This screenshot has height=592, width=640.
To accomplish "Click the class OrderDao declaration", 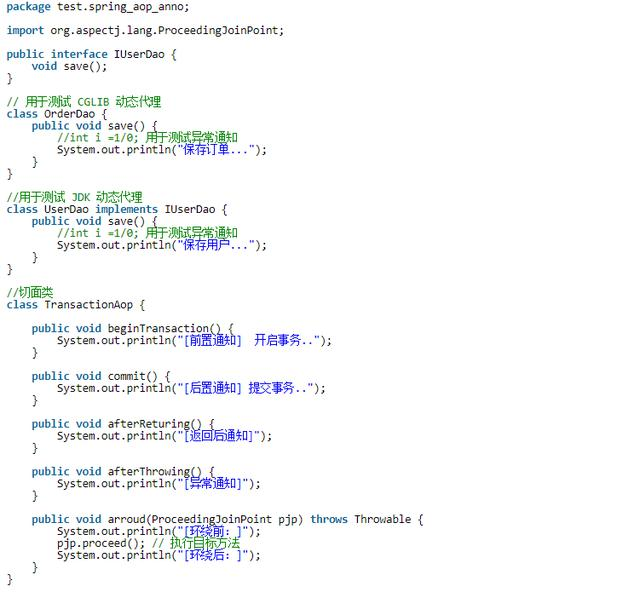I will coord(57,114).
